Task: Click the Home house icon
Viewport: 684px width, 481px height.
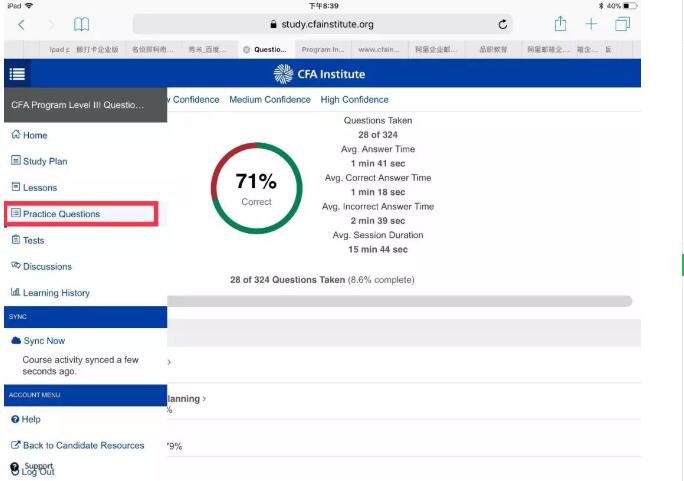Action: pyautogui.click(x=16, y=134)
